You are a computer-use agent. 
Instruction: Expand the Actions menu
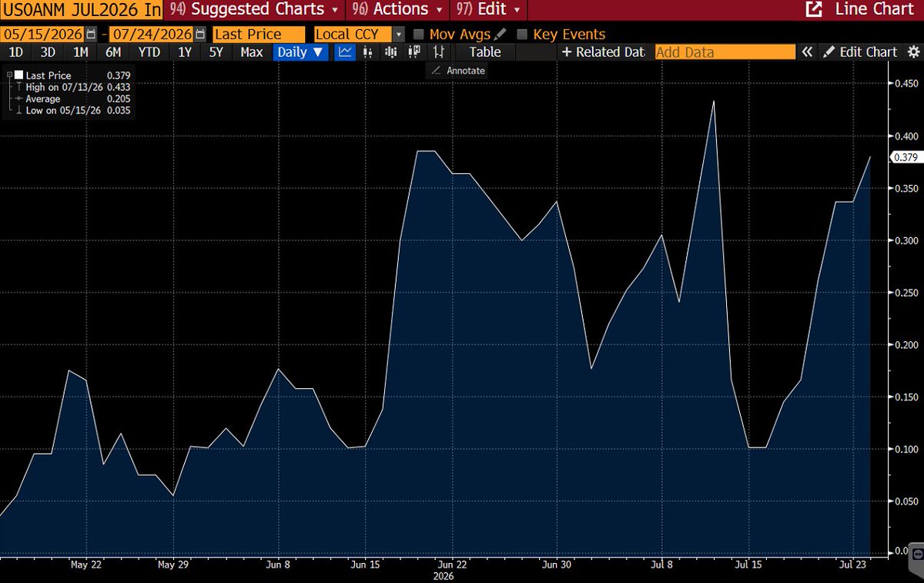click(x=397, y=9)
